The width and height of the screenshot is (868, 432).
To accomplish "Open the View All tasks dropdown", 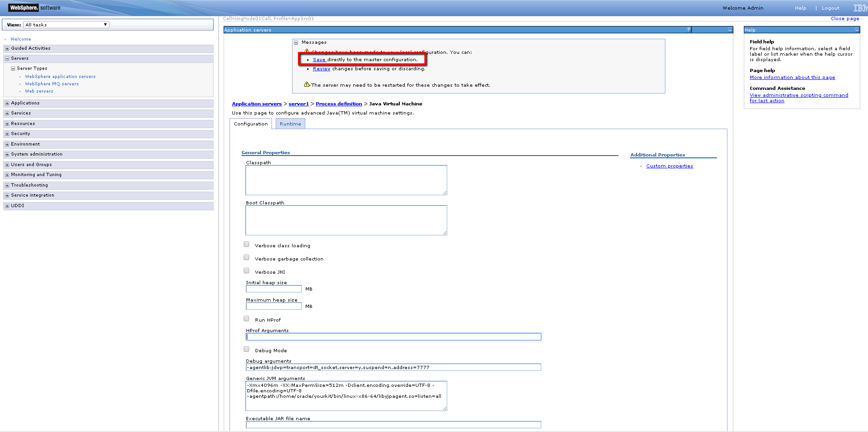I will pos(66,25).
